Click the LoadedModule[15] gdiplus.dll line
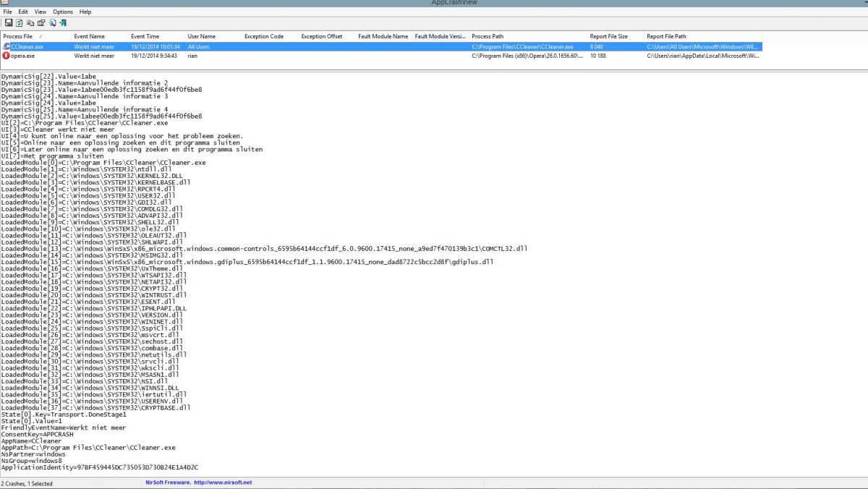The image size is (868, 489). click(247, 261)
